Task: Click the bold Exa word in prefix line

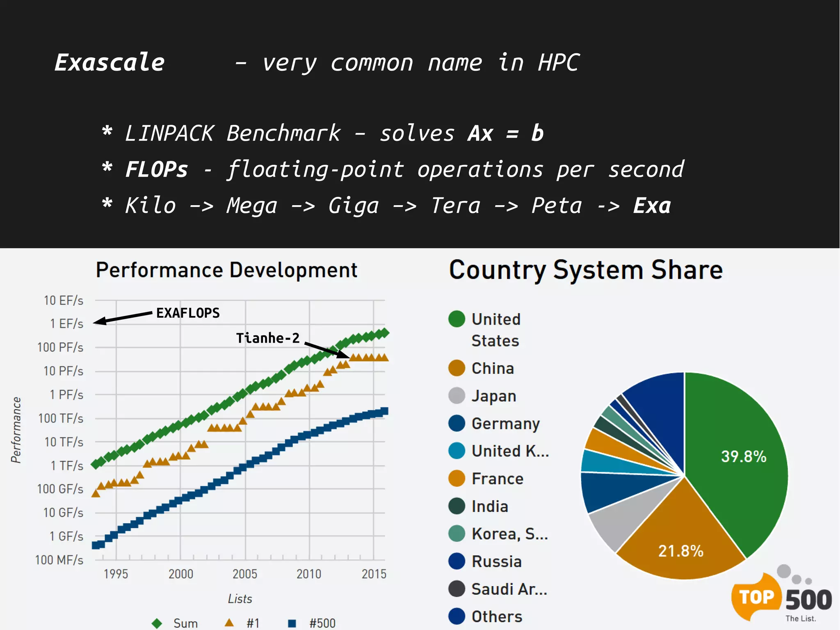Action: (652, 205)
